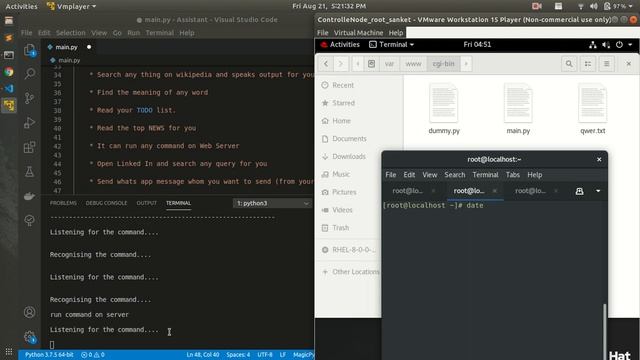Go forward in the Files window
The width and height of the screenshot is (640, 360).
tap(340, 64)
